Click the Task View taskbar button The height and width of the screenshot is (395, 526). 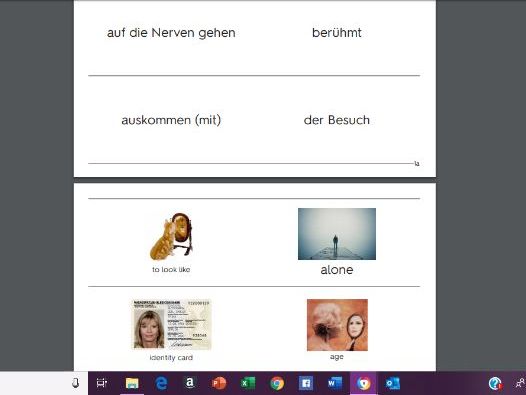[102, 383]
